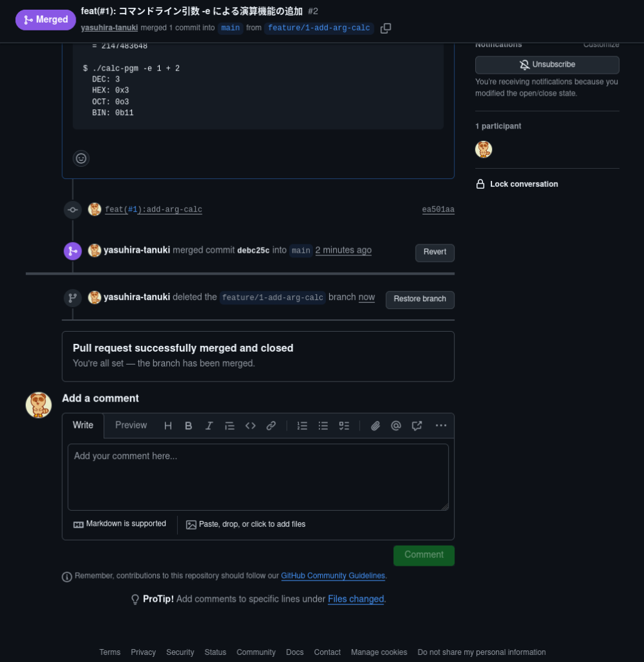Insert code formatting in comment editor
The image size is (644, 662).
click(x=250, y=425)
